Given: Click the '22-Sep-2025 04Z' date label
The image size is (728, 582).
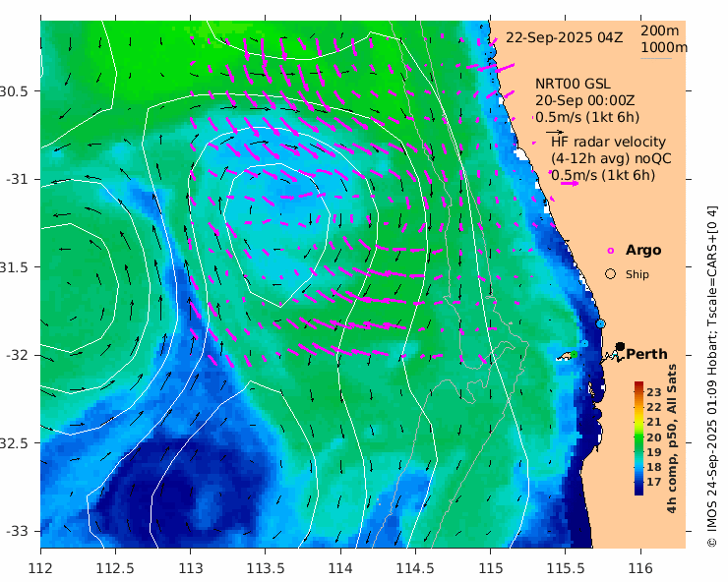Looking at the screenshot, I should coord(564,37).
